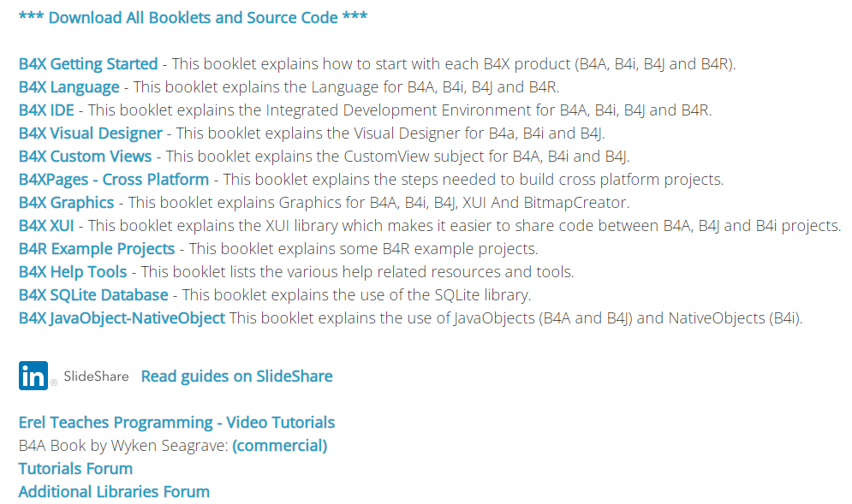This screenshot has height=504, width=852.
Task: Click the SlideShare text label beside logo
Action: (96, 376)
